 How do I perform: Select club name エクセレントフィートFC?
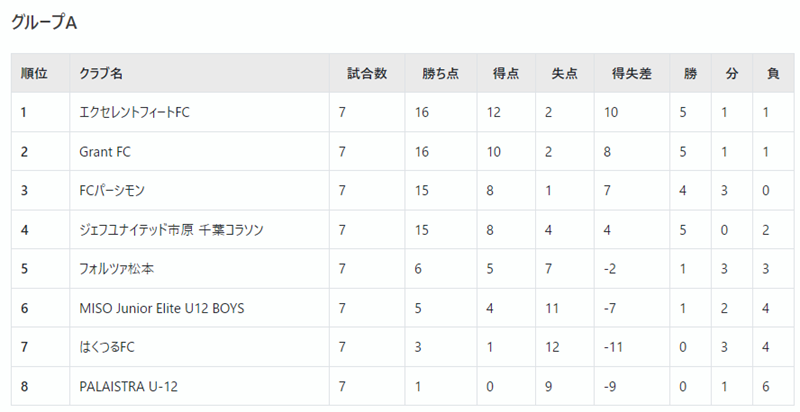[x=134, y=112]
